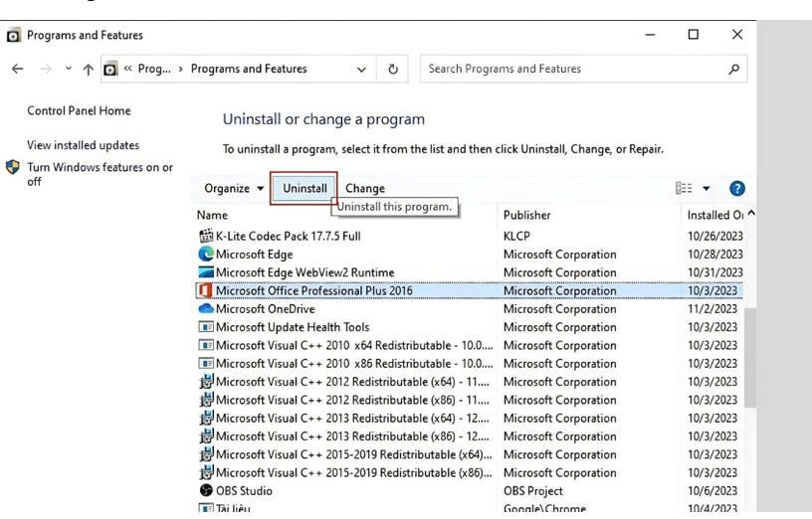The height and width of the screenshot is (519, 812).
Task: Click the 10/6/2023 install date
Action: (712, 491)
